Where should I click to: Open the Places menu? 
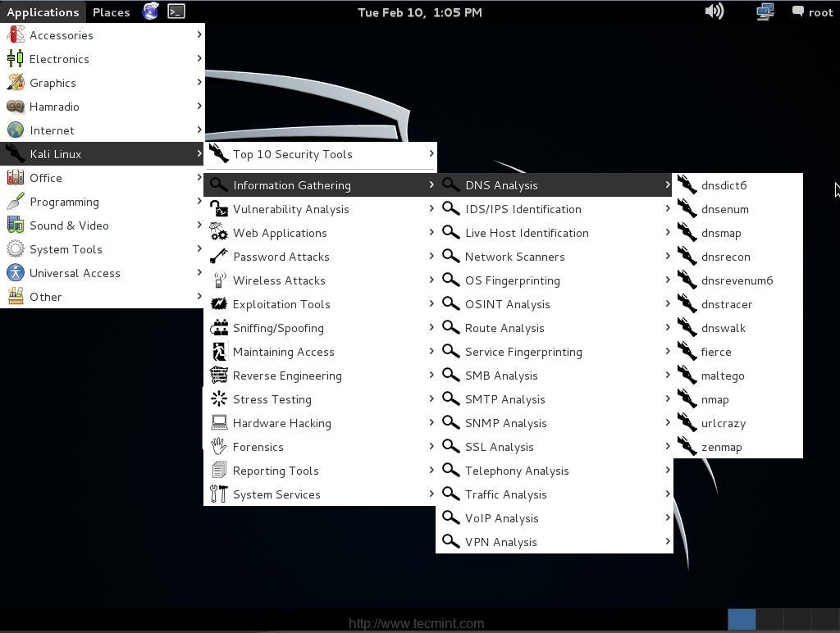pyautogui.click(x=111, y=11)
